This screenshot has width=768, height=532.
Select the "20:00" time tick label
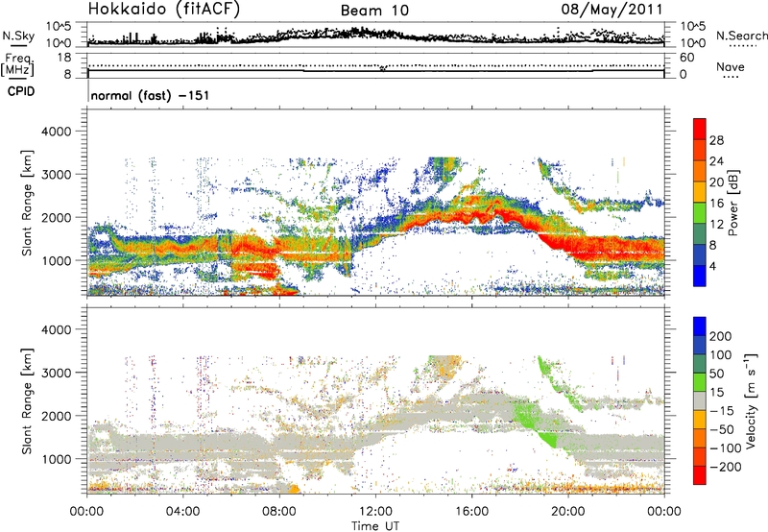pyautogui.click(x=568, y=512)
